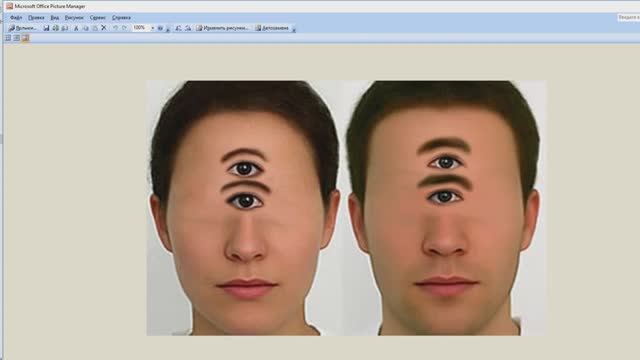
Task: Click the Автозамена auto-correct button
Action: (x=272, y=28)
